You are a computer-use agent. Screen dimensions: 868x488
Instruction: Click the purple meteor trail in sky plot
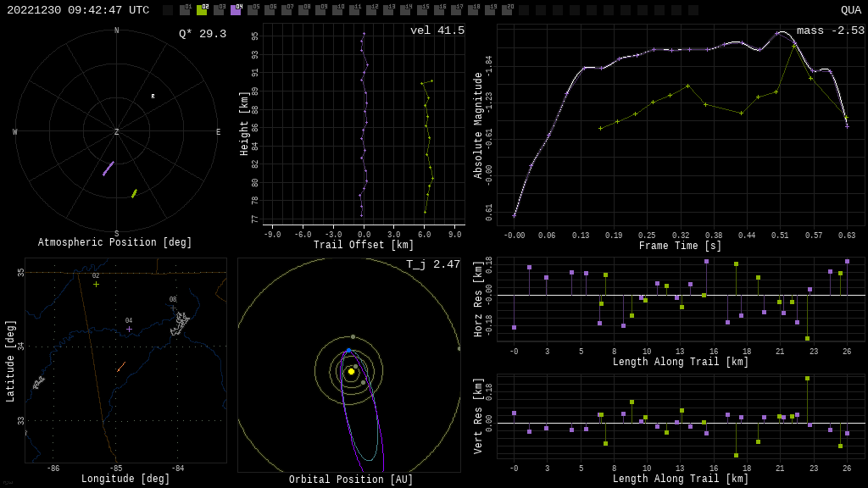pos(108,169)
